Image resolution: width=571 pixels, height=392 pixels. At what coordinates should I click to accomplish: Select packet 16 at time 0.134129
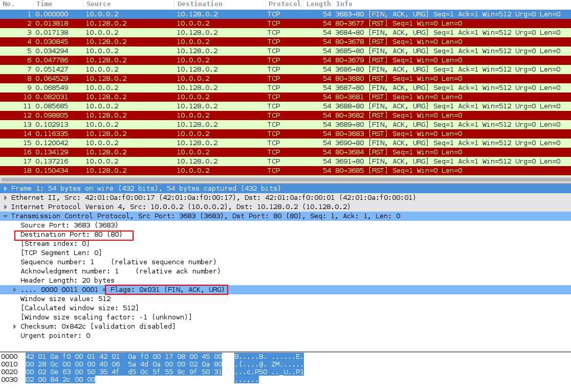[x=285, y=152]
